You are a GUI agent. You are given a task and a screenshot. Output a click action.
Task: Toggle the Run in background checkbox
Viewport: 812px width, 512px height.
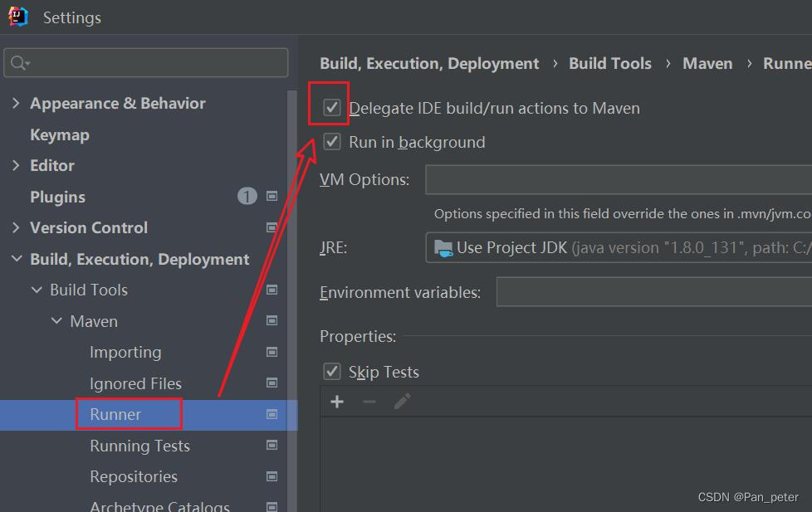click(x=332, y=142)
